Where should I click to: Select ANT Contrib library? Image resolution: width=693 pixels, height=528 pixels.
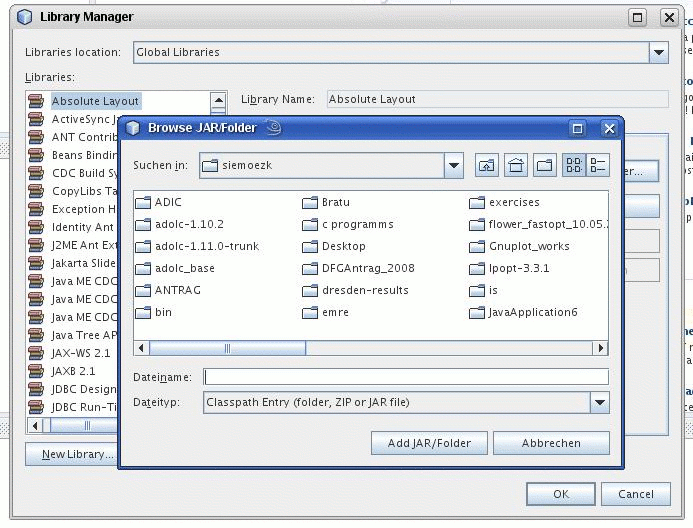click(73, 137)
